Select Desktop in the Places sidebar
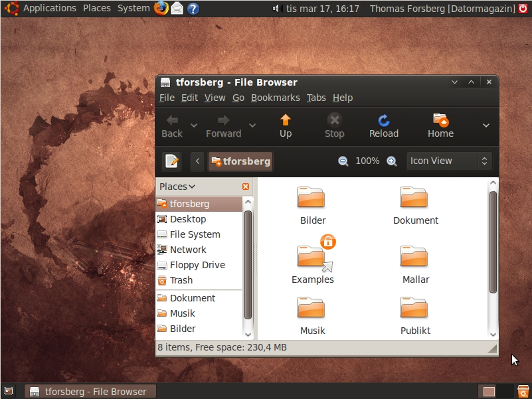The image size is (532, 399). [199, 219]
